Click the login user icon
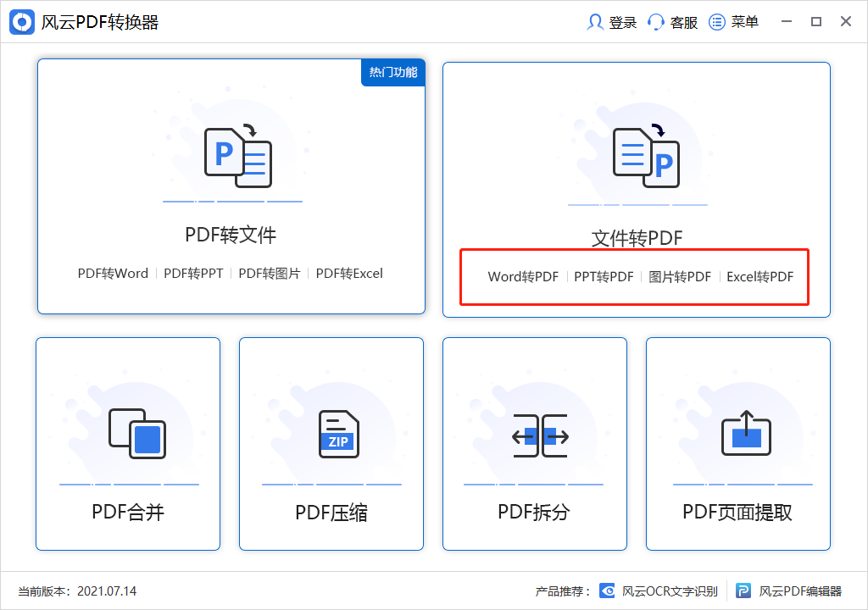Image resolution: width=868 pixels, height=610 pixels. [595, 22]
